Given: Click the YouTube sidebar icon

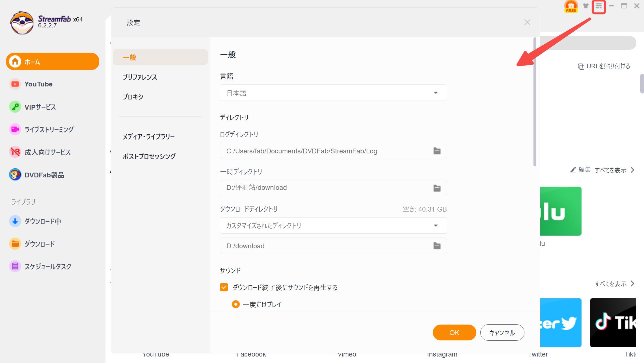Looking at the screenshot, I should (15, 84).
